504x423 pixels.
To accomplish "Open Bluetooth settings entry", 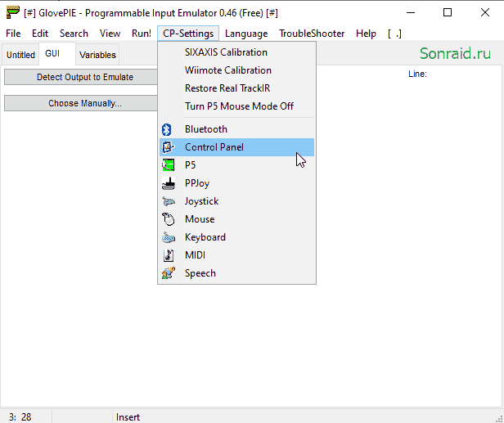I will tap(236, 129).
